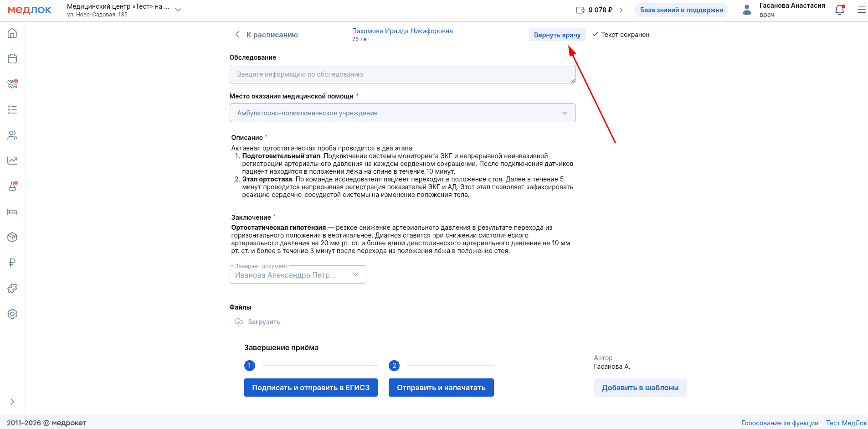The height and width of the screenshot is (429, 868).
Task: Click the 'Обследование' text field
Action: pos(402,74)
